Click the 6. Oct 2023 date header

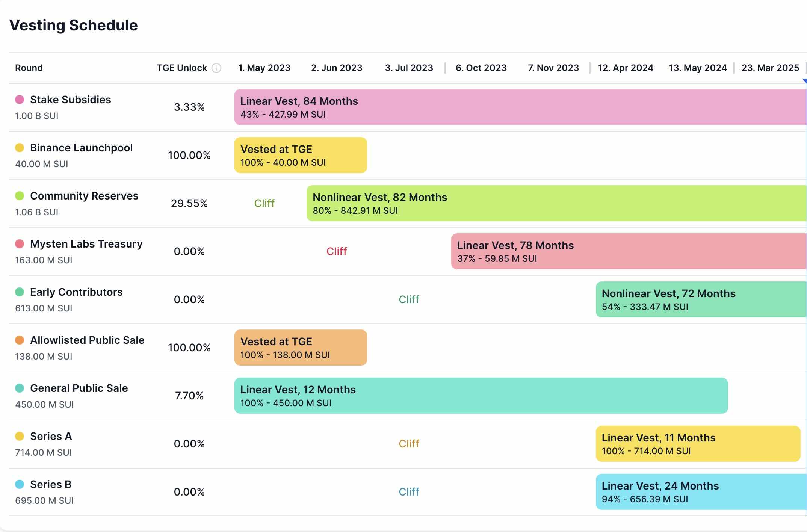point(481,68)
